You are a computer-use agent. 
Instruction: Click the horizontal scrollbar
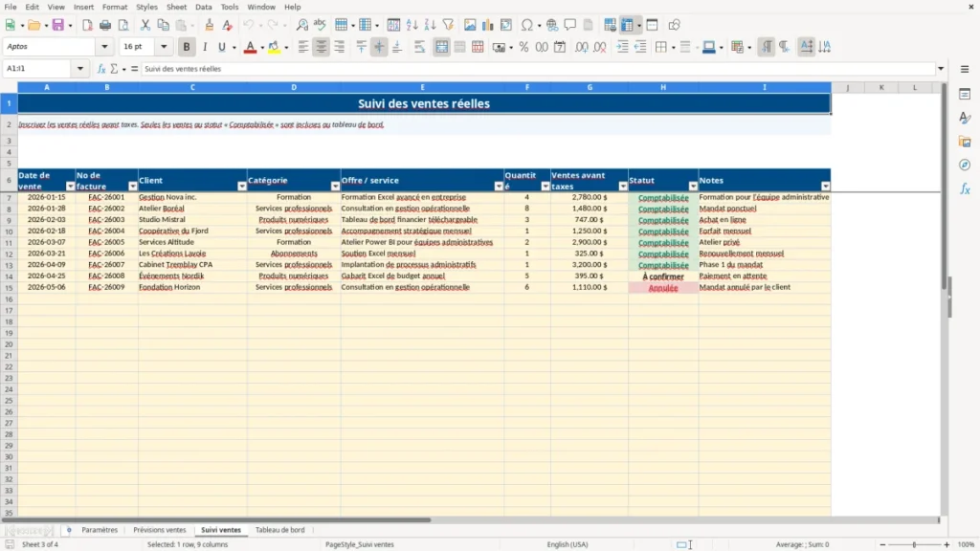click(216, 519)
